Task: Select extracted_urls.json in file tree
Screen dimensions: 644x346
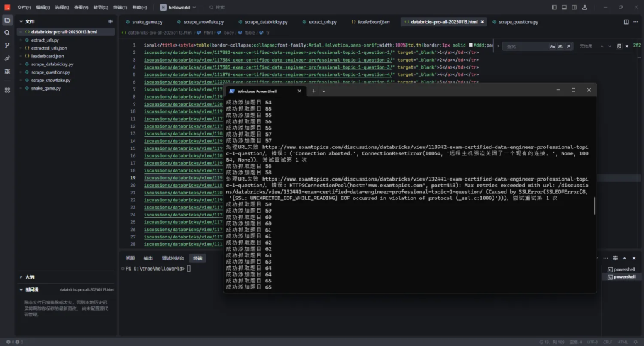Action: tap(49, 48)
